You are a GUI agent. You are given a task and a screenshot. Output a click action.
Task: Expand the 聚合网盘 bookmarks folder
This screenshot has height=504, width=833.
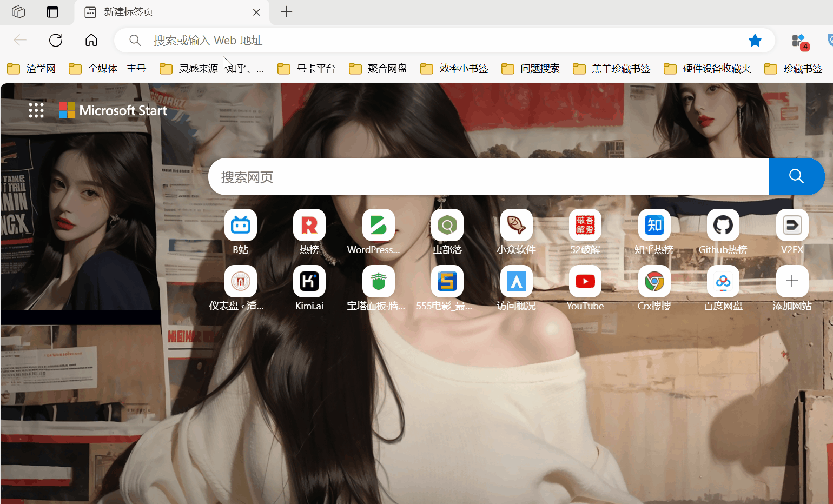click(x=378, y=69)
